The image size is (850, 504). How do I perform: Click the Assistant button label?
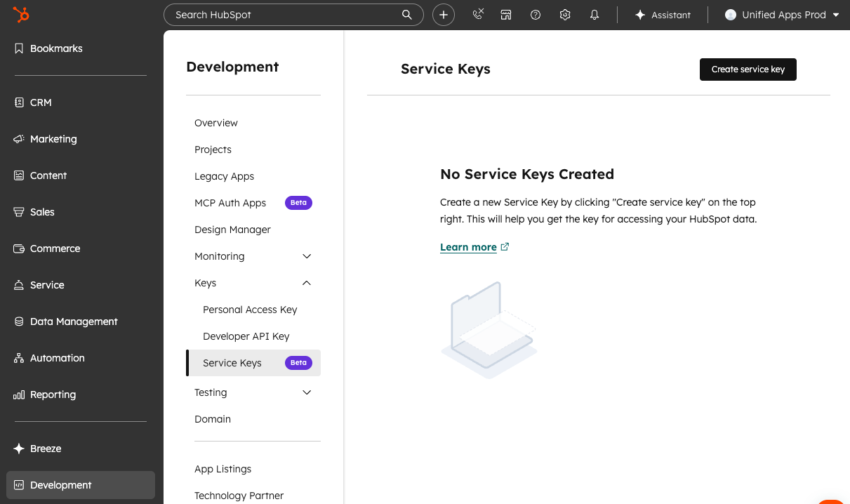click(671, 15)
